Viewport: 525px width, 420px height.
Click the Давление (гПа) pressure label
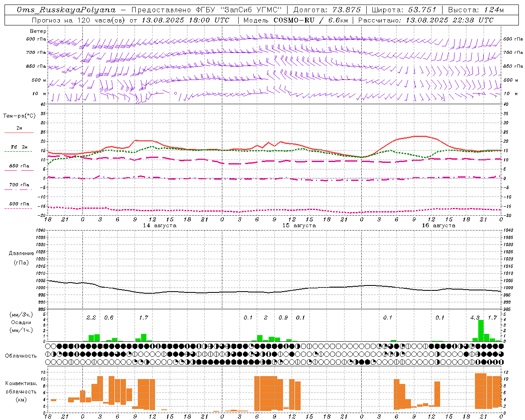tap(21, 258)
